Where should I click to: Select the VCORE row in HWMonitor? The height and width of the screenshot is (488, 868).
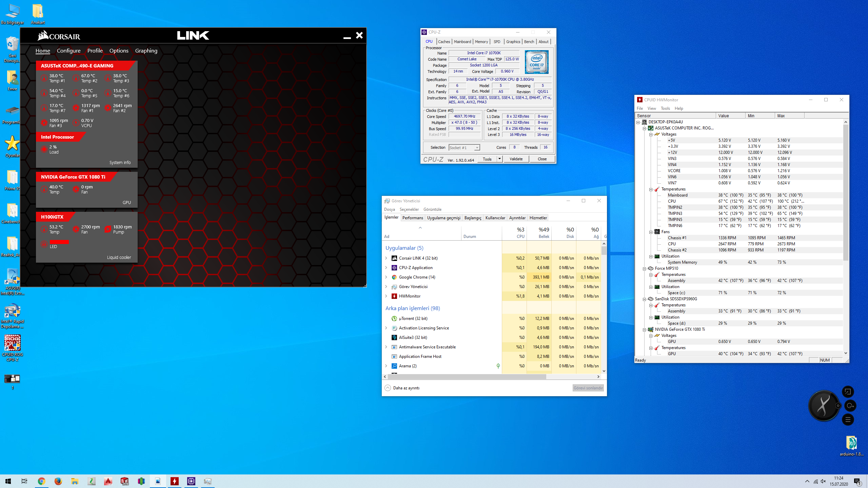point(739,171)
